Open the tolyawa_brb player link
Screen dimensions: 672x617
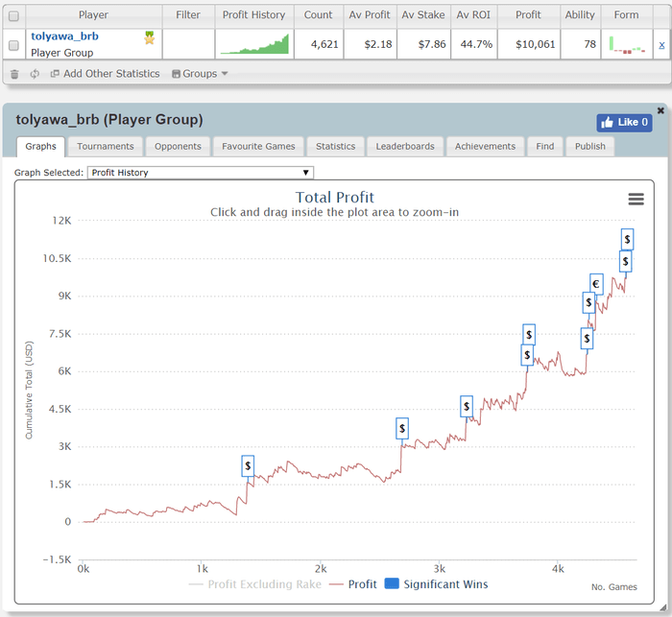(64, 36)
